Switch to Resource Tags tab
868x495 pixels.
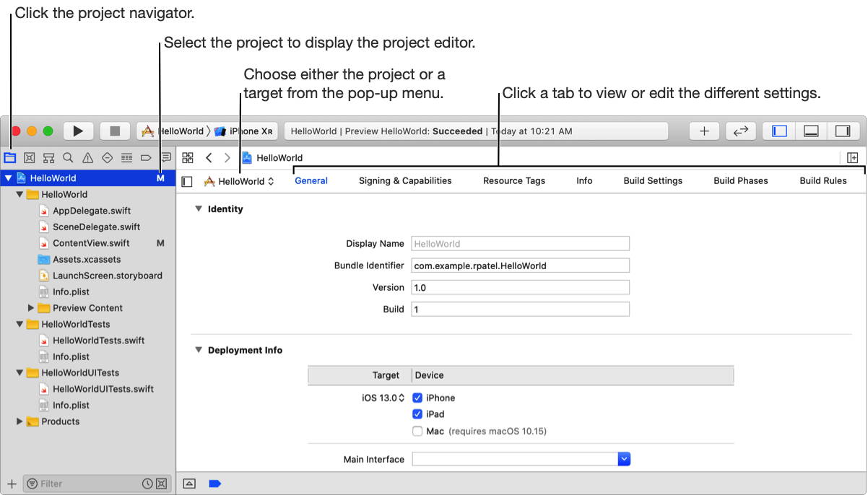click(514, 181)
